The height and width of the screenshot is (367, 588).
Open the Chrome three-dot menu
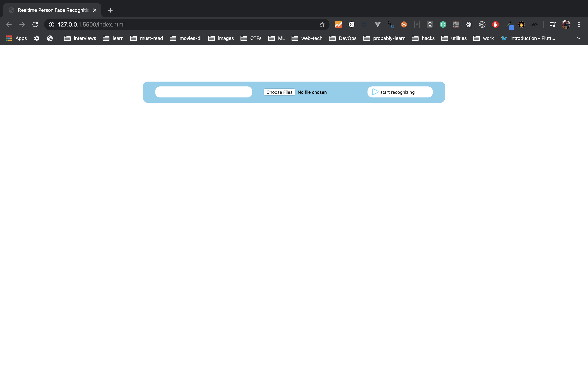click(x=579, y=24)
